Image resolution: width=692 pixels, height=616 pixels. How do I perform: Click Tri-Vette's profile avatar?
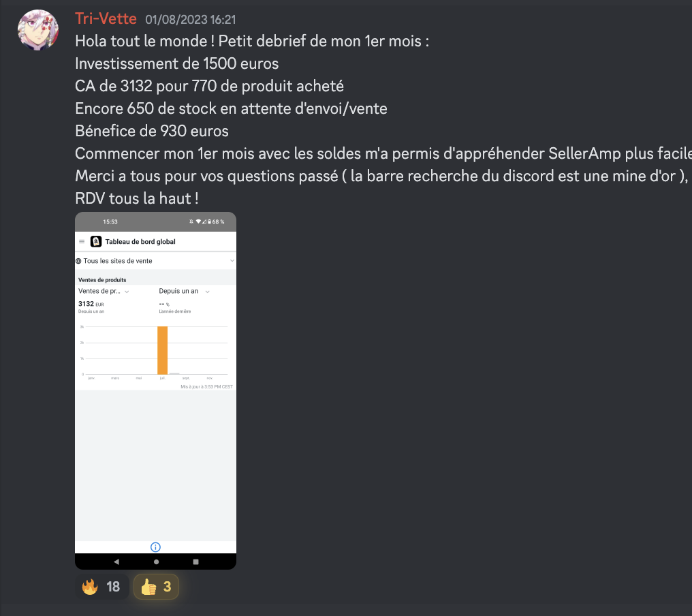pyautogui.click(x=38, y=29)
